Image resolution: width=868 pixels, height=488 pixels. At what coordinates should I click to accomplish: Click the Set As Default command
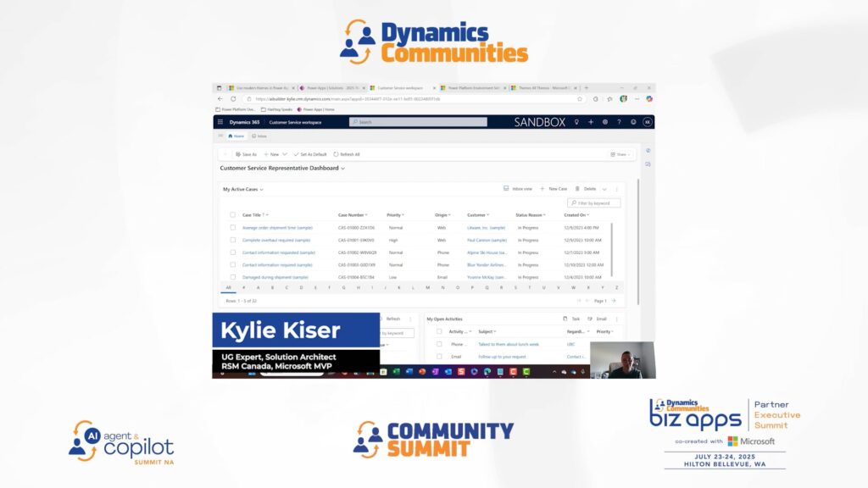click(310, 154)
